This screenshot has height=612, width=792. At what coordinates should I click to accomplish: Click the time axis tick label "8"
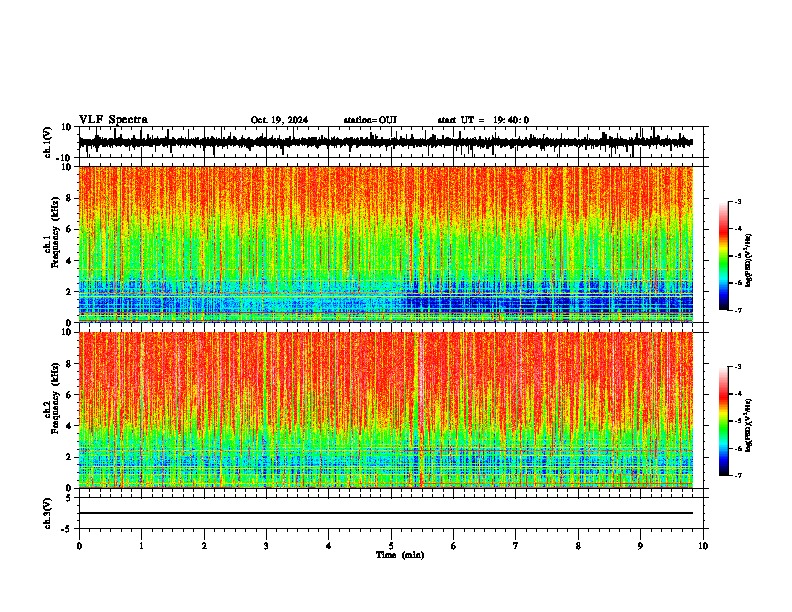[x=578, y=546]
